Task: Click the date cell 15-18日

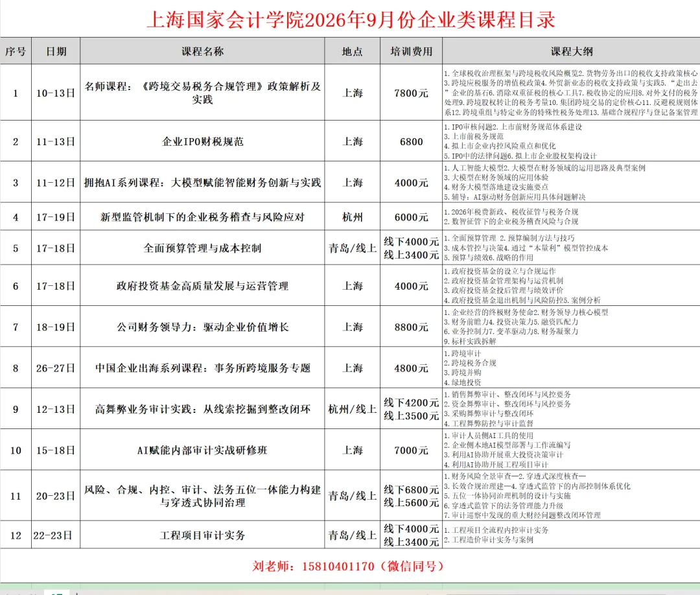Action: 56,450
